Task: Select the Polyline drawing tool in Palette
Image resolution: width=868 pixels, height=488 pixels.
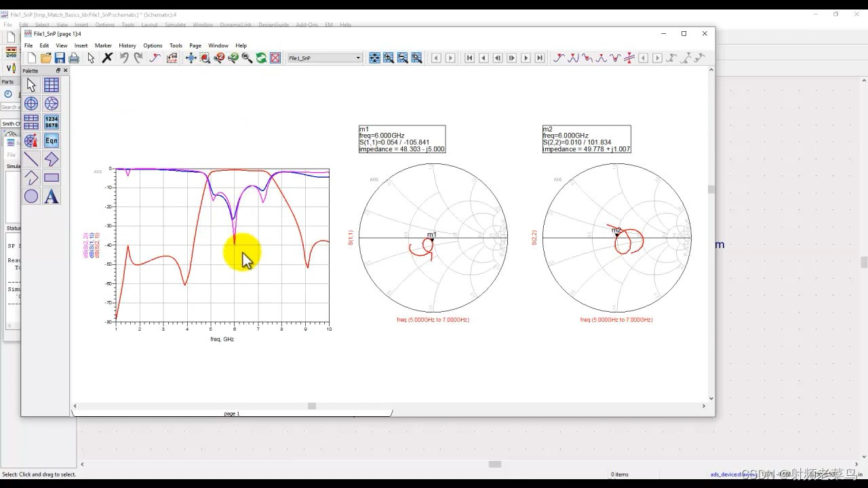Action: 31,178
